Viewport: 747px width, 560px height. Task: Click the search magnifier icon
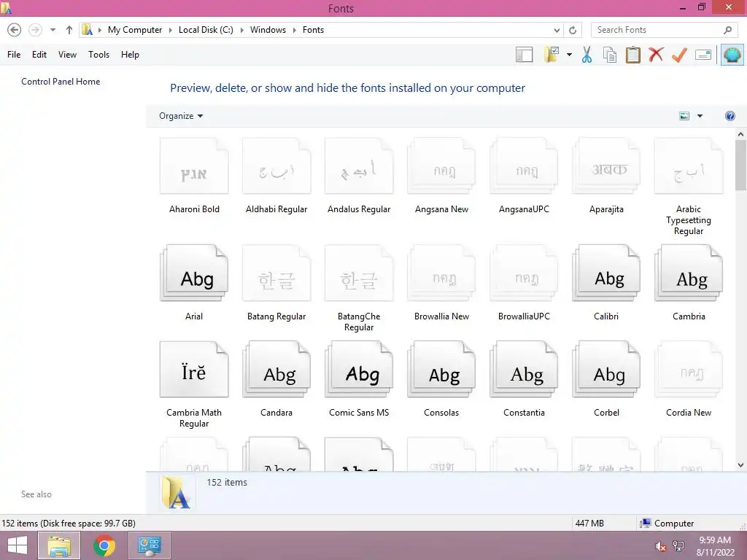(727, 30)
